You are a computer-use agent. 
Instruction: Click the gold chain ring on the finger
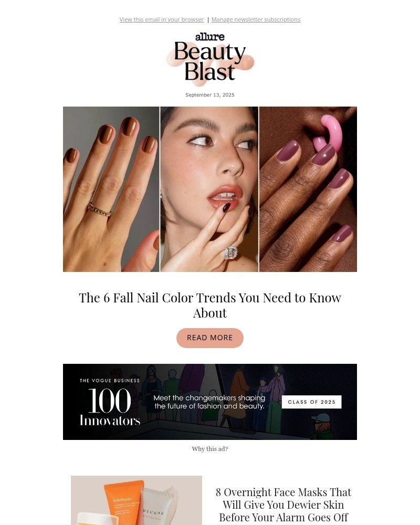100,210
